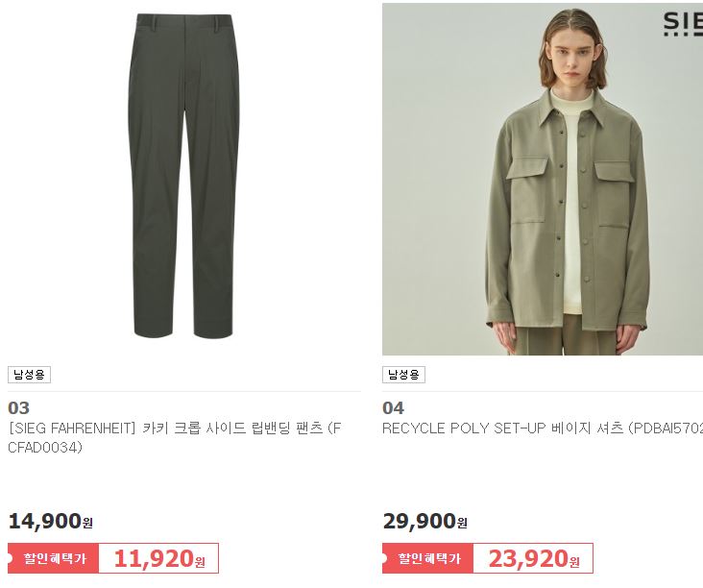Click rank number 03
The height and width of the screenshot is (588, 703).
(x=19, y=407)
